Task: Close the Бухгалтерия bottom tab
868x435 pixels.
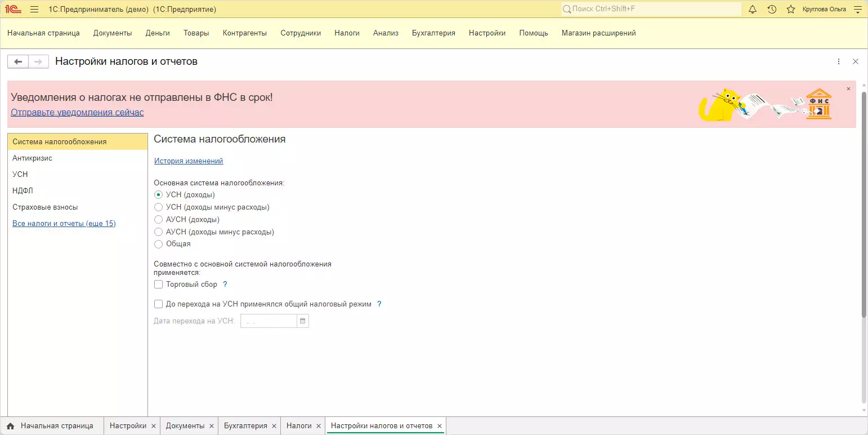Action: 274,426
